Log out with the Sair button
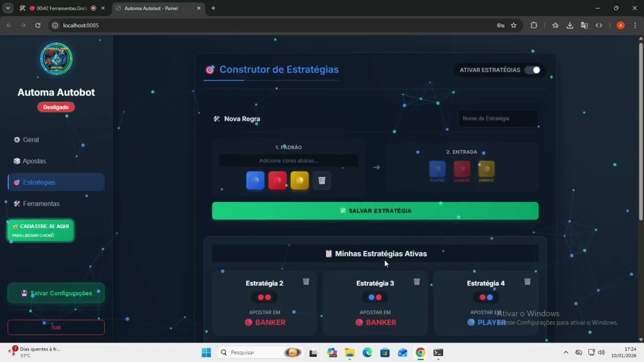Viewport: 644px width, 362px height. [56, 327]
